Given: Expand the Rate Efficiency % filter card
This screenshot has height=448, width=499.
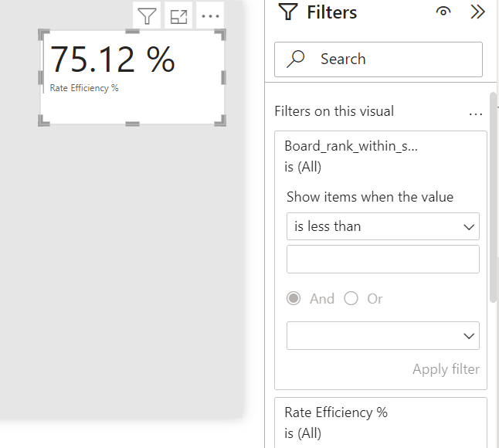Looking at the screenshot, I should coord(381,423).
